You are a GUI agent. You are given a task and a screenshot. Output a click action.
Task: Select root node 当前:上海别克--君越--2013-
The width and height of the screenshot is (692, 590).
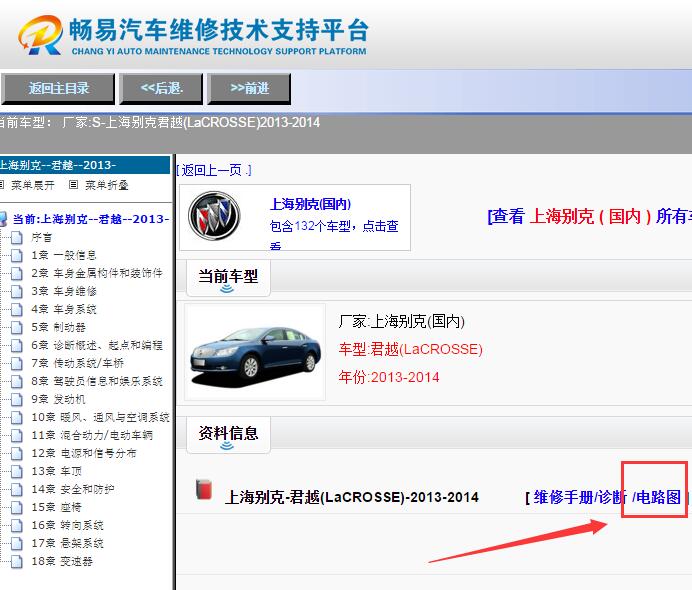pos(91,219)
